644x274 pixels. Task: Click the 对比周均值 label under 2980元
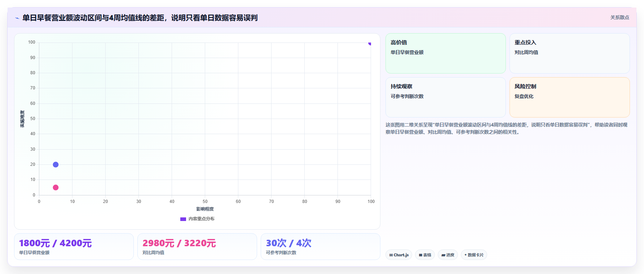(153, 253)
